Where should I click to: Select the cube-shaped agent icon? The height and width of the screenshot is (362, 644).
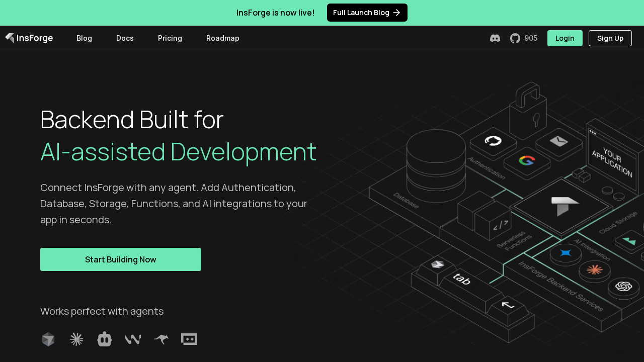coord(48,339)
